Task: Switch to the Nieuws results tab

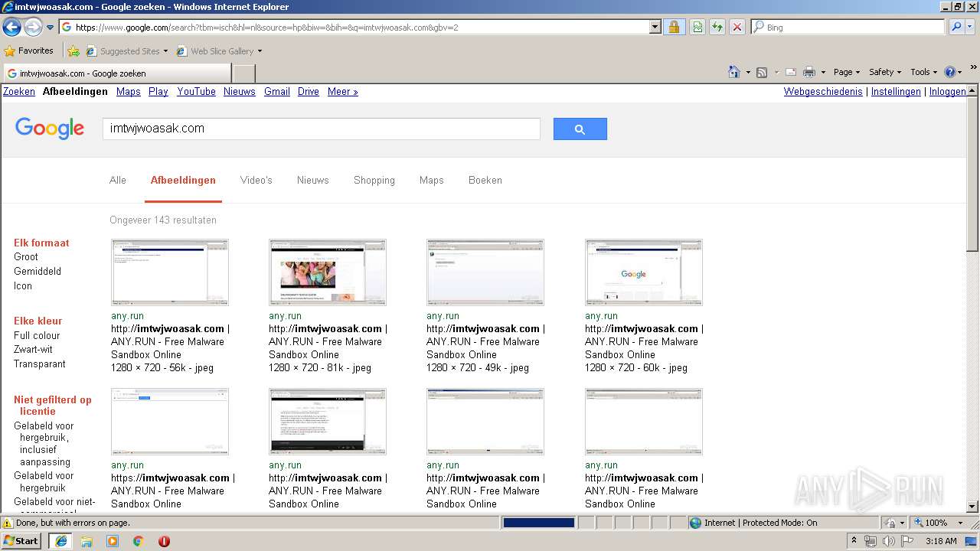Action: coord(313,181)
